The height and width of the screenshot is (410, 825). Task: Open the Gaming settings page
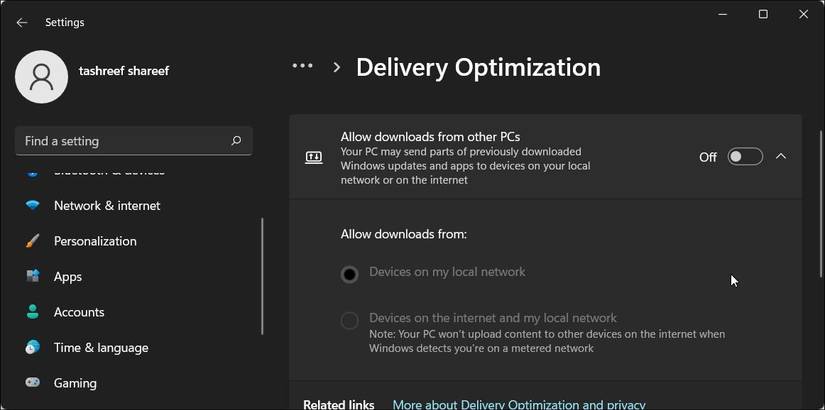75,383
